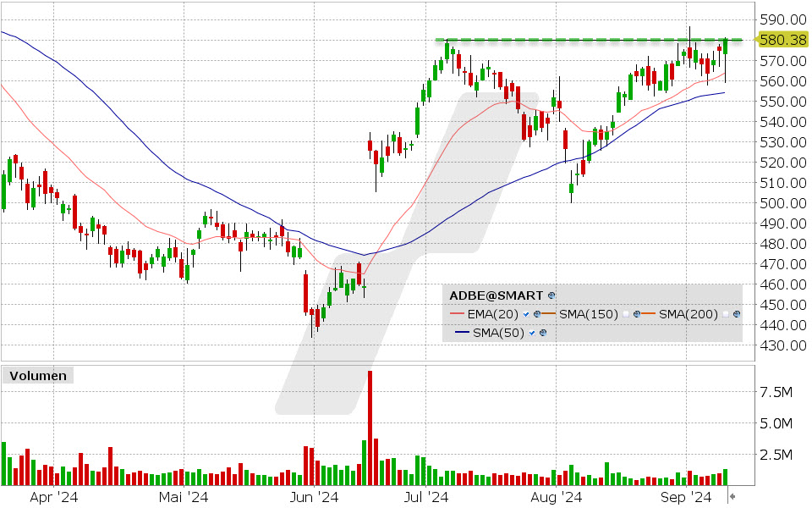
Task: Click the SMA(200) legend label
Action: (689, 314)
